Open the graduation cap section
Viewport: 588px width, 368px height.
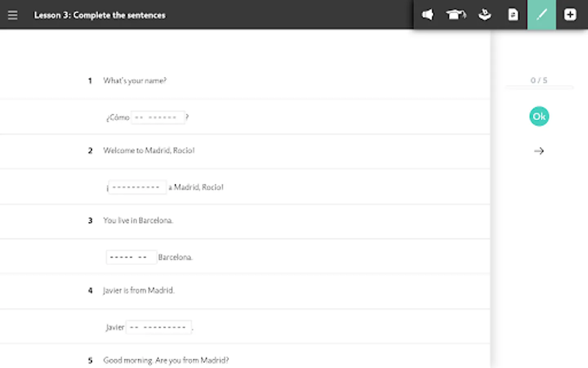tap(456, 15)
